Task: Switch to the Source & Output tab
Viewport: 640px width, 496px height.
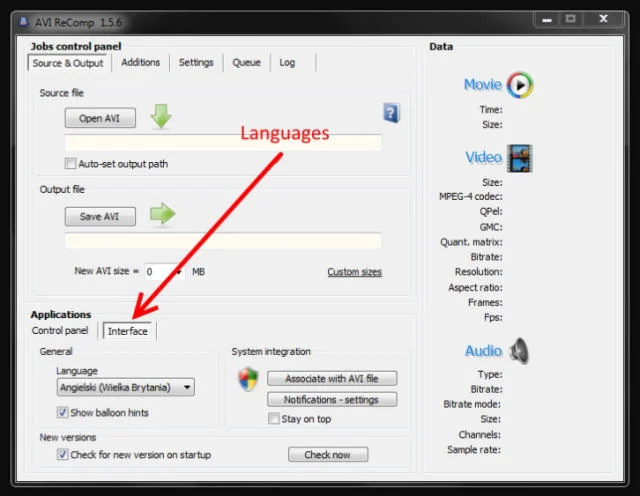Action: [x=68, y=63]
